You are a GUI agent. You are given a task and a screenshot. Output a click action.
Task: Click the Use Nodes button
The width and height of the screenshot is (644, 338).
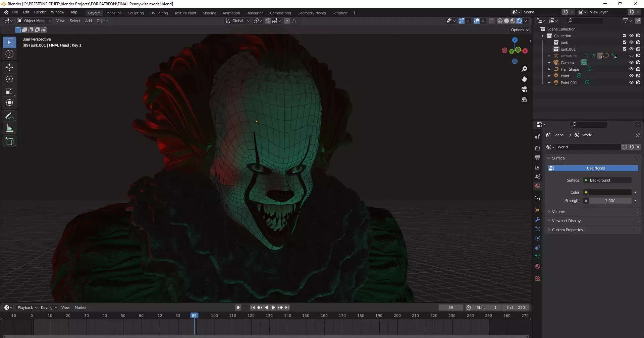[593, 168]
